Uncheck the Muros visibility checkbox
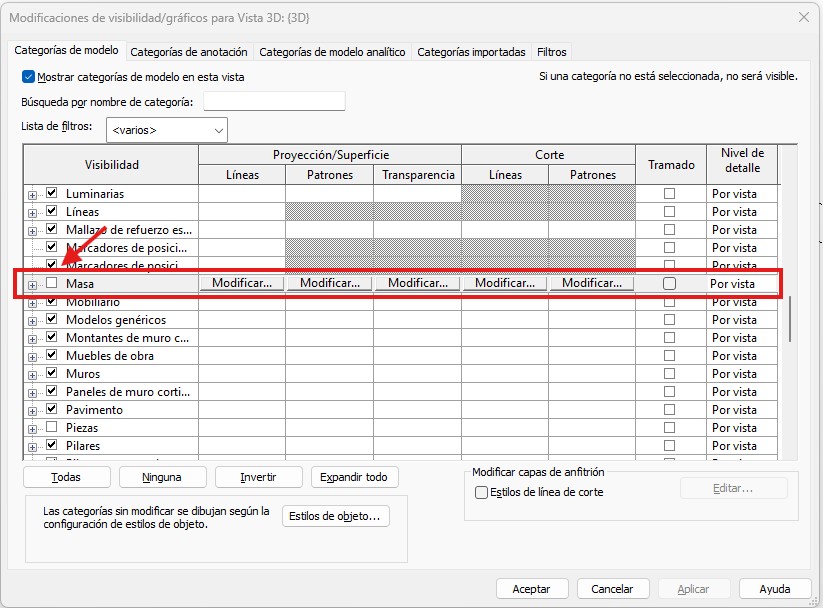This screenshot has width=823, height=608. [52, 374]
